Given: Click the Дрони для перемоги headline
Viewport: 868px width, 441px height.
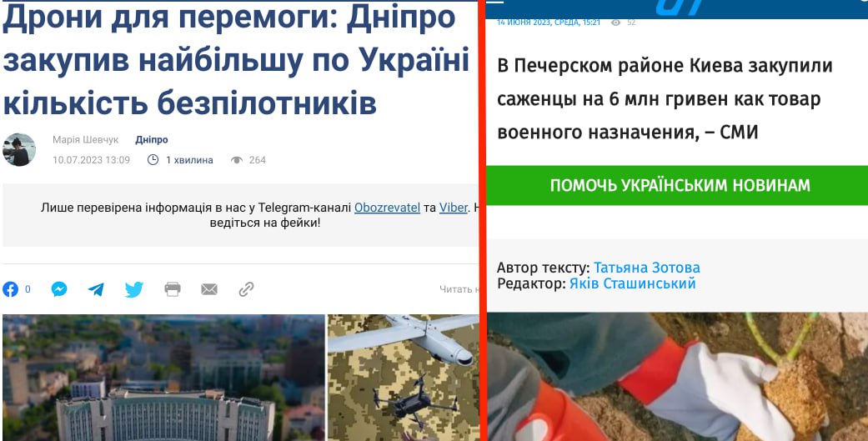Looking at the screenshot, I should (x=236, y=59).
